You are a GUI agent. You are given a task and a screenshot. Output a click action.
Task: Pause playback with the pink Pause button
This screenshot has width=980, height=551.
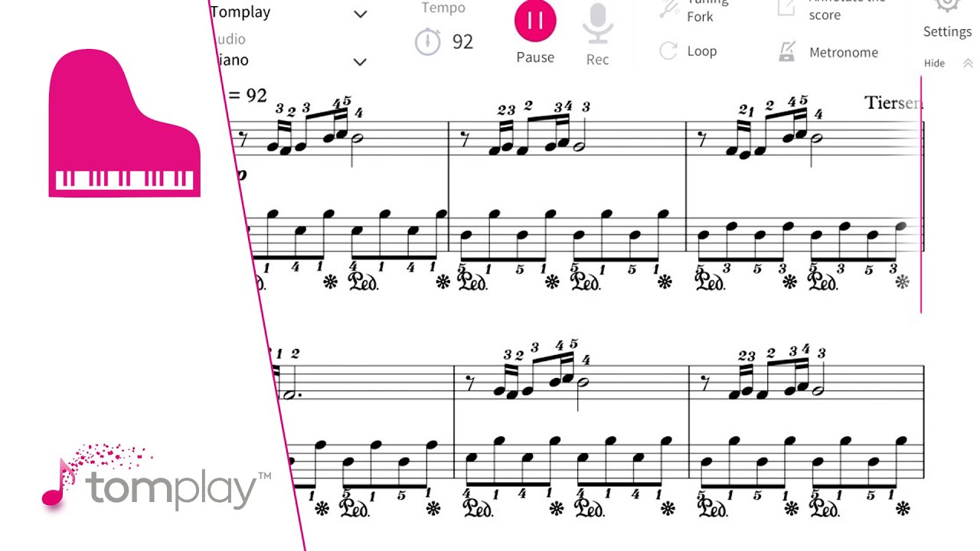pos(535,21)
